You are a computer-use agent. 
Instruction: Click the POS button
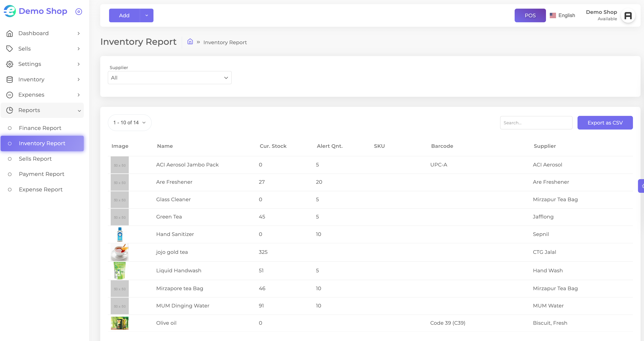point(530,15)
